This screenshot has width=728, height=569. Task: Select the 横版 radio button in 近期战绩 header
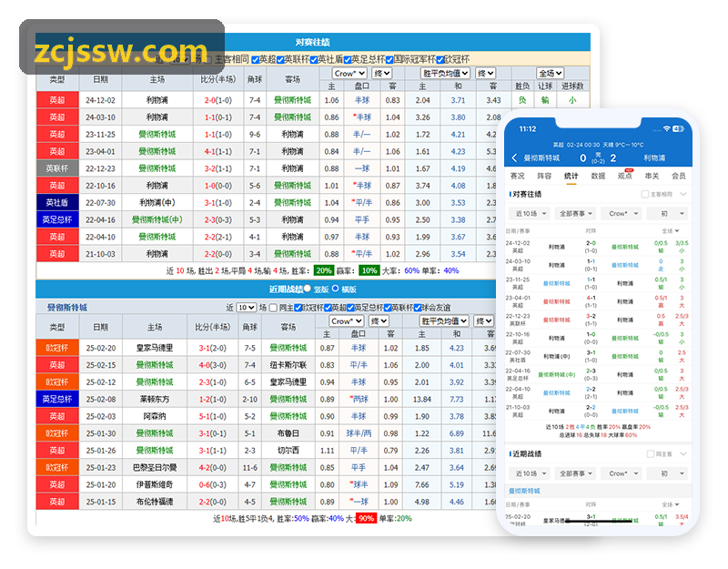pyautogui.click(x=335, y=289)
